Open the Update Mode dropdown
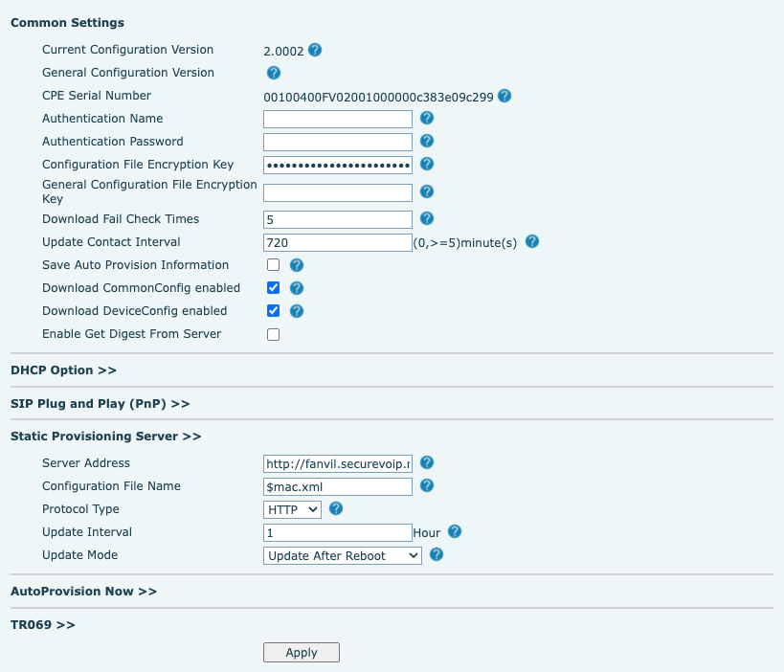 (343, 555)
